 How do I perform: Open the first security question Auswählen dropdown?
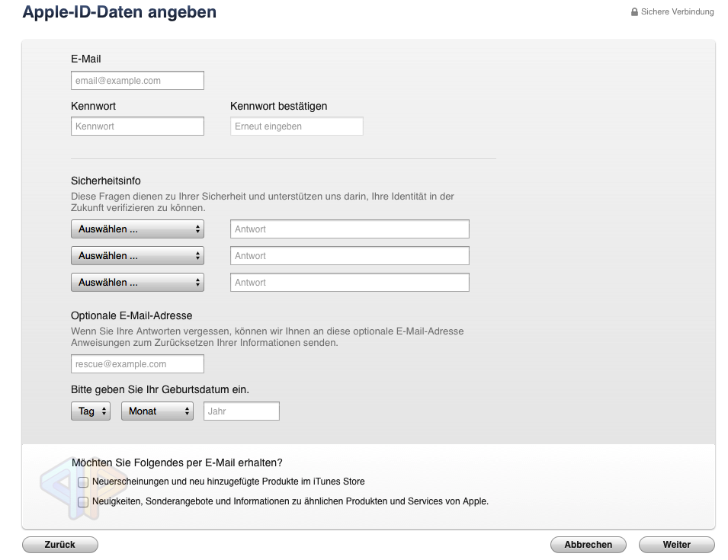point(137,229)
